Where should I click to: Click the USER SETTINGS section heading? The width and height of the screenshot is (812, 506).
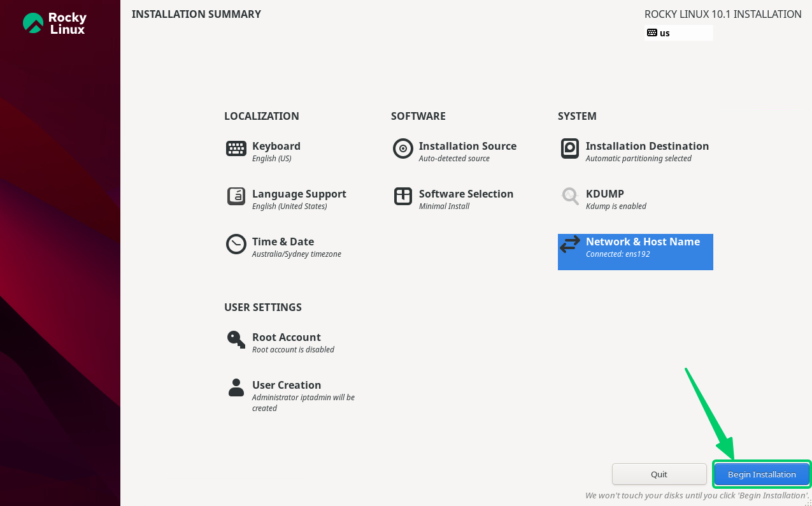263,307
